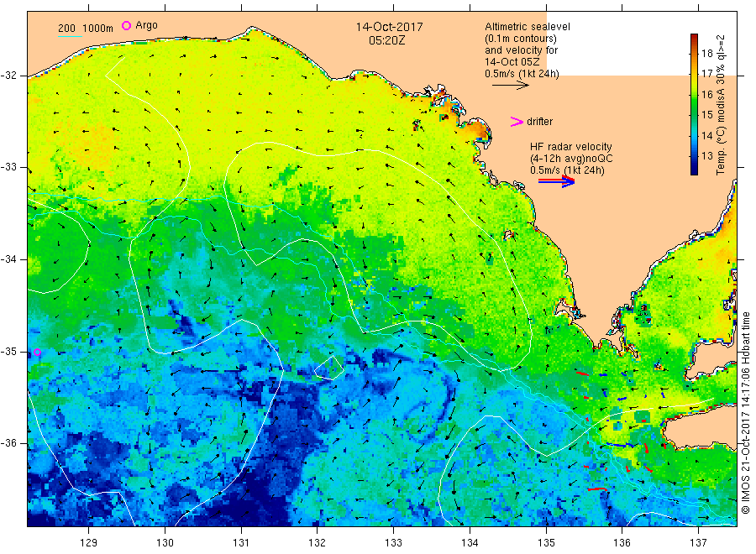The image size is (756, 554).
Task: Click the '135' longitude axis label
Action: coord(546,542)
